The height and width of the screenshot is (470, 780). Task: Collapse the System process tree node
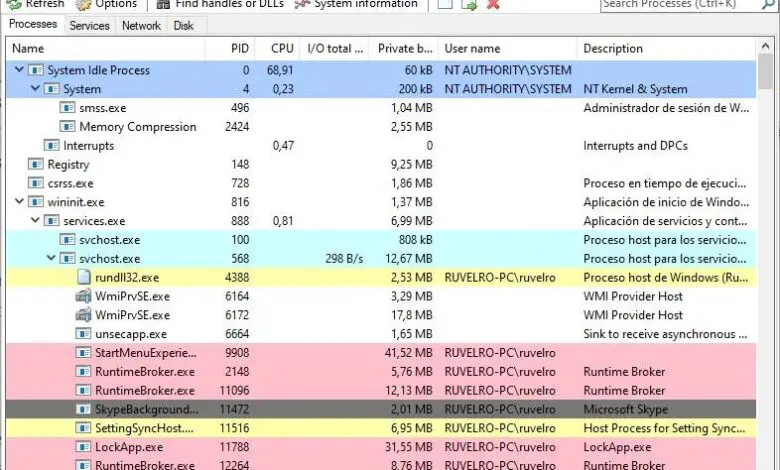click(35, 89)
